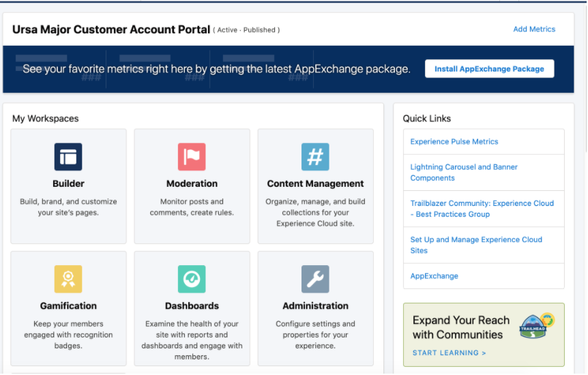This screenshot has width=588, height=375.
Task: Open Experience Pulse Metrics quick link
Action: [x=454, y=141]
